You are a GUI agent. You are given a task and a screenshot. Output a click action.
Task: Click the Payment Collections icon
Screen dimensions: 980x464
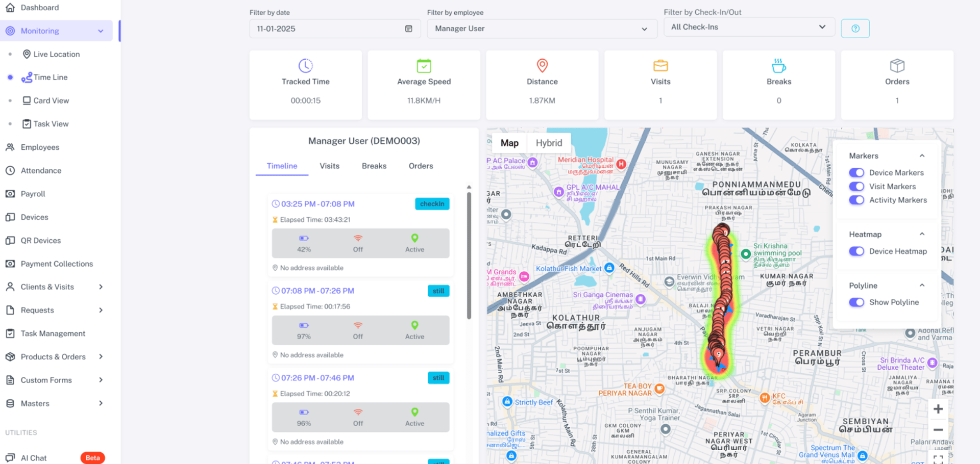pos(10,264)
